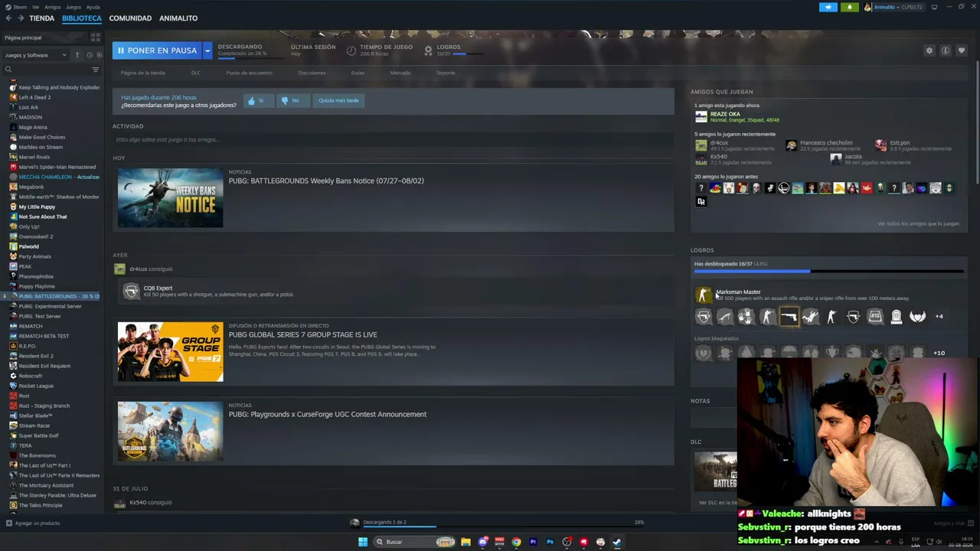Click the activity post text box

click(x=394, y=139)
